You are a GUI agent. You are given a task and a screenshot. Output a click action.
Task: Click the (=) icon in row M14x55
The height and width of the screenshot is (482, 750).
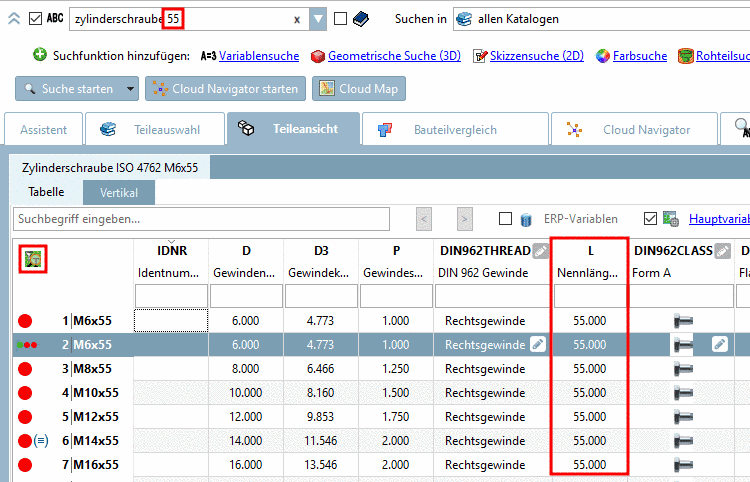pyautogui.click(x=41, y=440)
